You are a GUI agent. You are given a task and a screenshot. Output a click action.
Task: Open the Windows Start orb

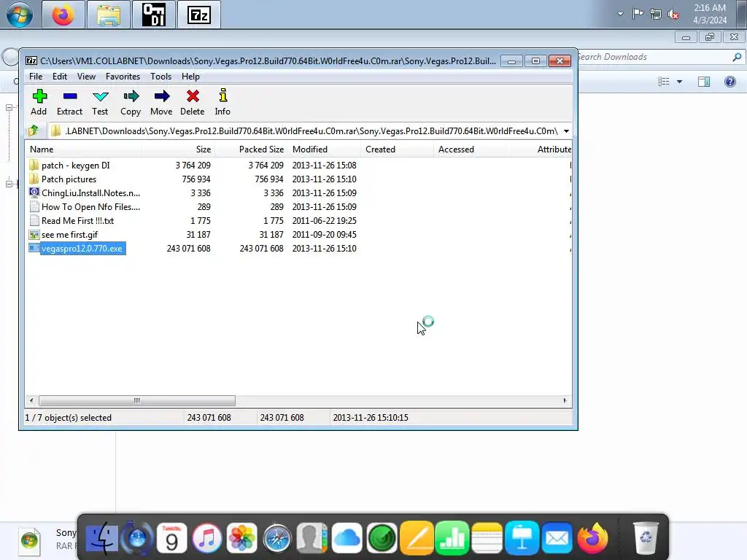click(20, 15)
